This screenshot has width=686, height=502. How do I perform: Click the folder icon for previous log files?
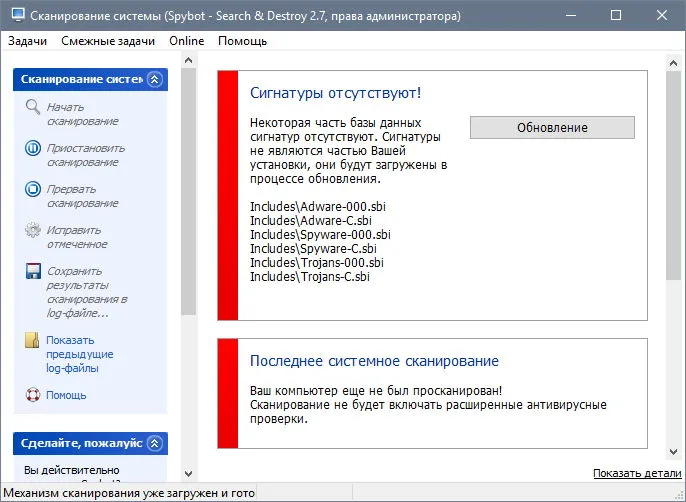point(32,340)
